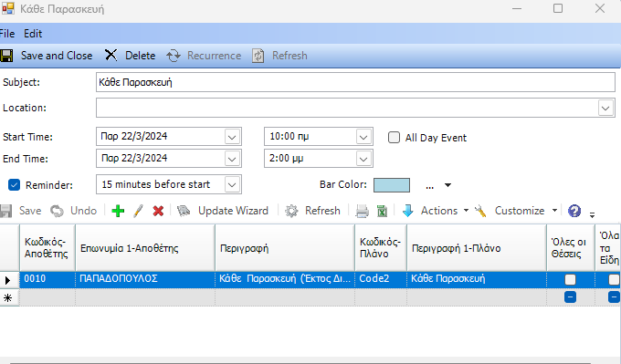Open the Location dropdown

[605, 108]
